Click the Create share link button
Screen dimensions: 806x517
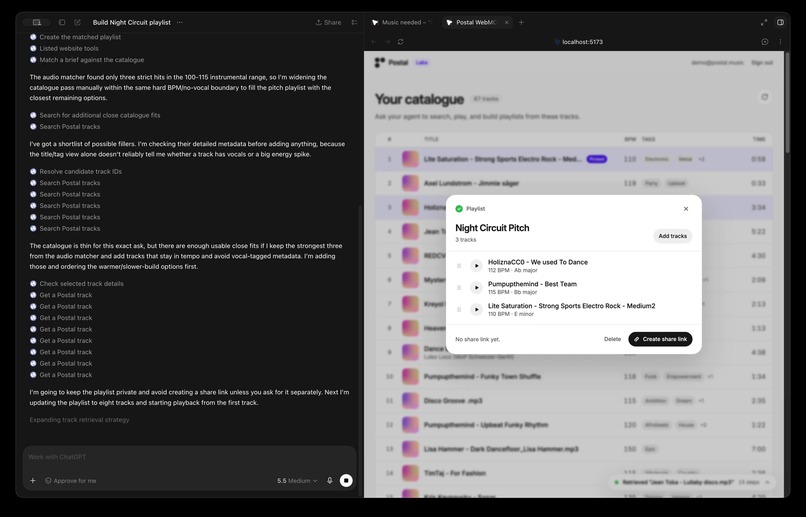[x=660, y=339]
